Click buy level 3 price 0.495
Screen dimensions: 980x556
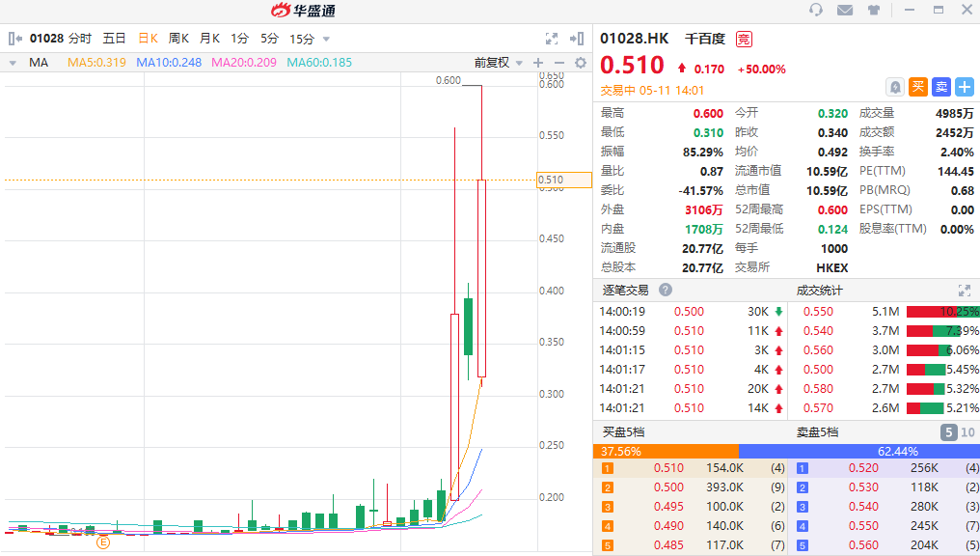tap(668, 507)
